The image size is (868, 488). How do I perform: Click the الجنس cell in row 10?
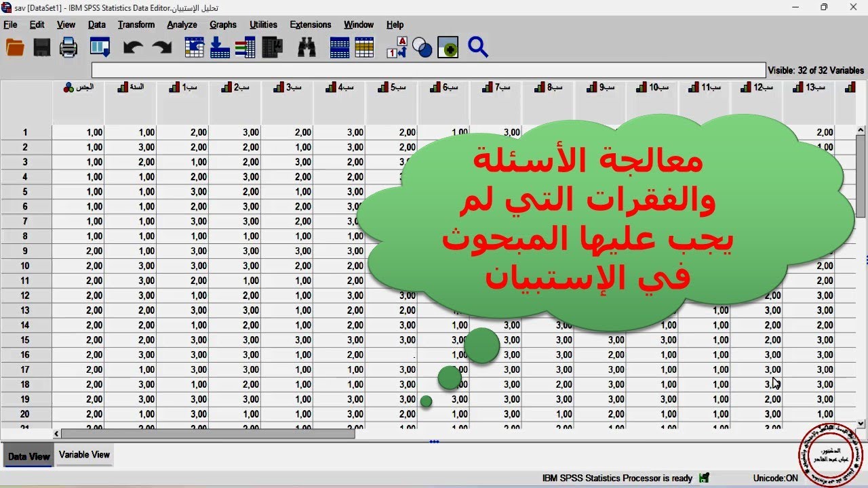79,266
